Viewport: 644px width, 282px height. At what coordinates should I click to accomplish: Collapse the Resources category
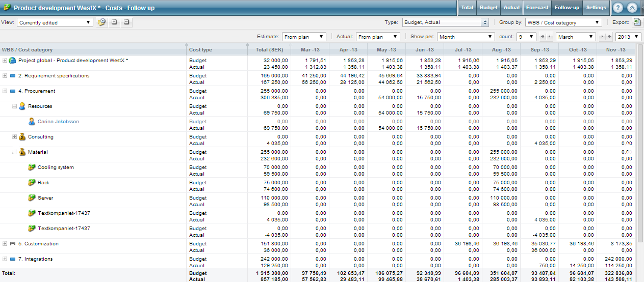15,106
